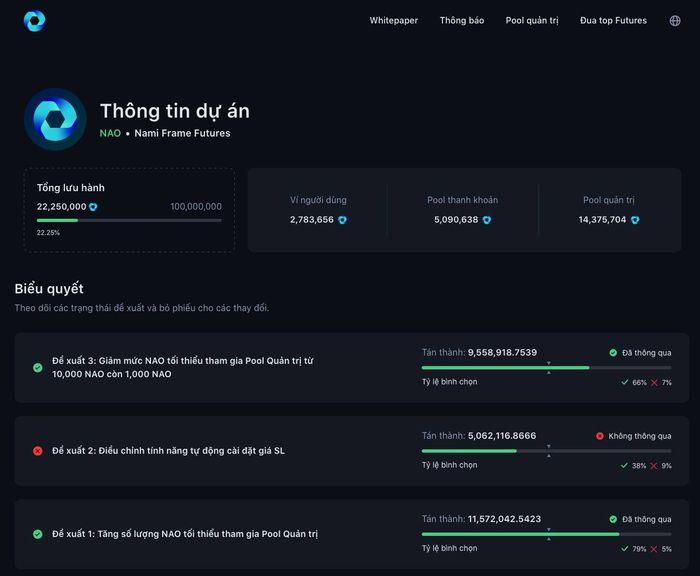This screenshot has width=700, height=576.
Task: Open the language globe icon
Action: (675, 21)
